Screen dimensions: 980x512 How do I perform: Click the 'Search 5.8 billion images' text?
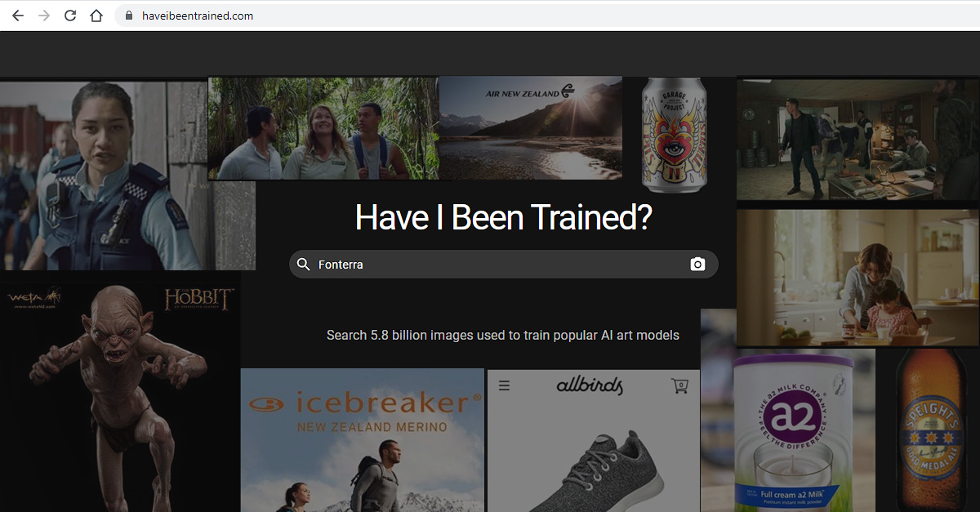503,335
